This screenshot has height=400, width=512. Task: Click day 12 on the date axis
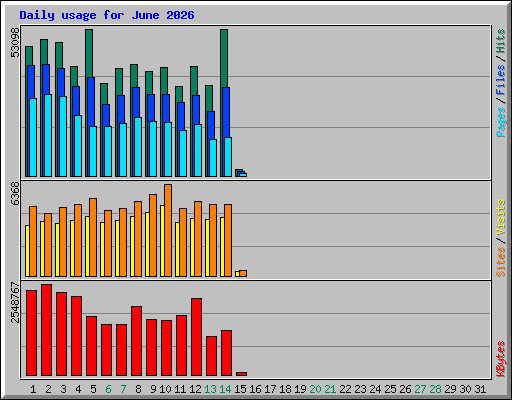pyautogui.click(x=195, y=389)
